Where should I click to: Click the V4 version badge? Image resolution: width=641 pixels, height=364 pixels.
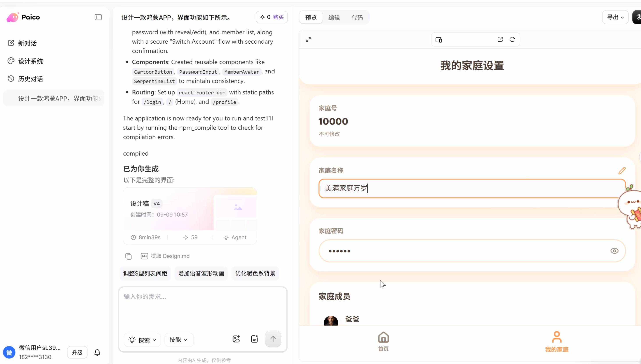pyautogui.click(x=156, y=204)
